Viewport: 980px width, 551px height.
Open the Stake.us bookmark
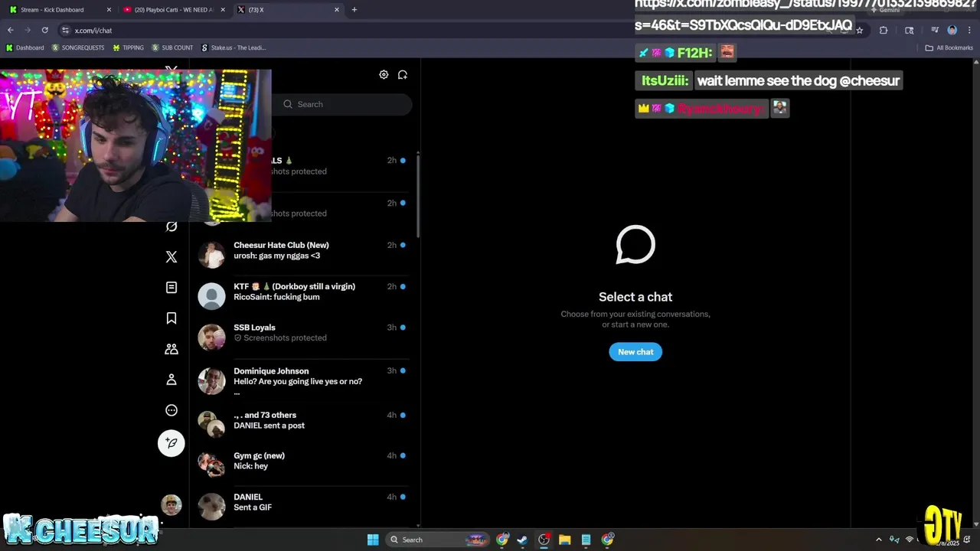click(x=234, y=47)
